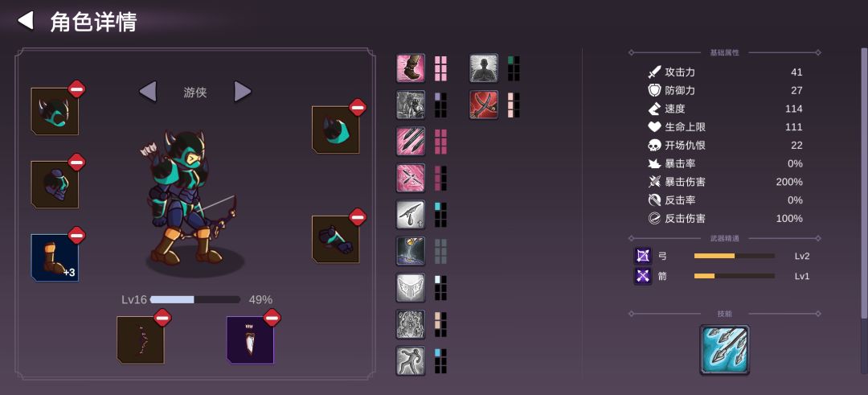
Task: Unequip the horned helmet via red minus
Action: pos(76,88)
